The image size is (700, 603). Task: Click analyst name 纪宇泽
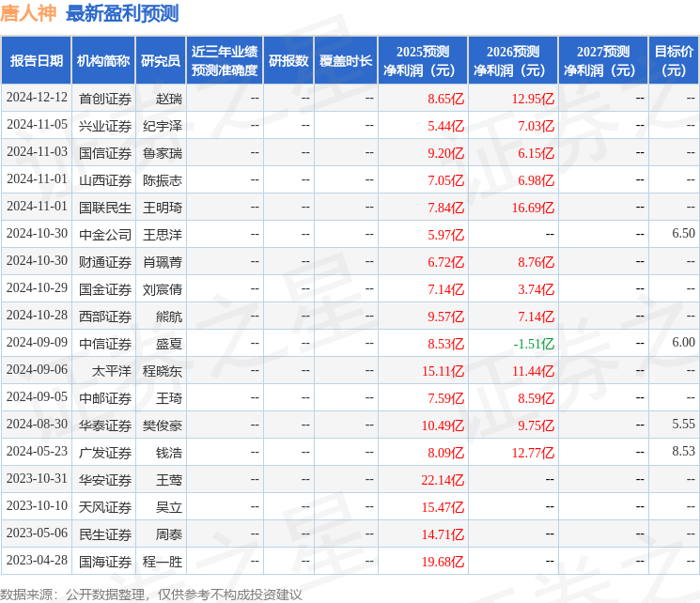tap(163, 126)
